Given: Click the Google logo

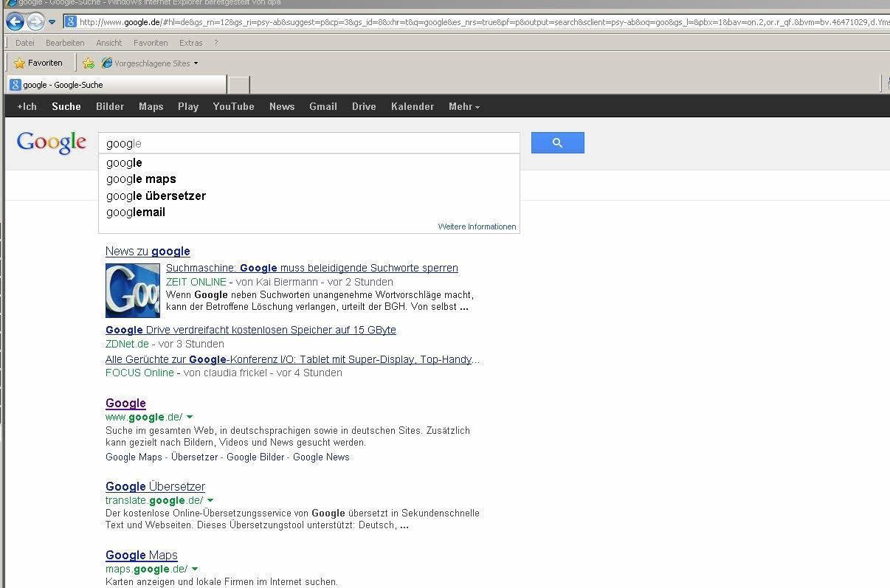Looking at the screenshot, I should [x=52, y=142].
